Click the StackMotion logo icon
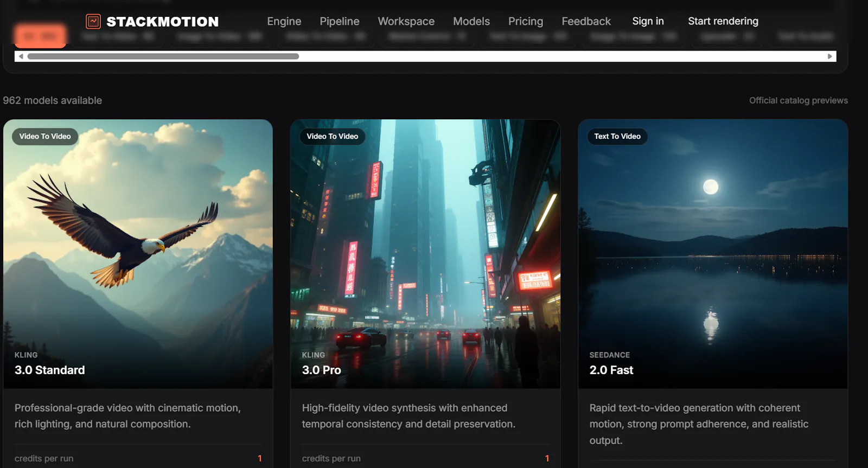 93,21
